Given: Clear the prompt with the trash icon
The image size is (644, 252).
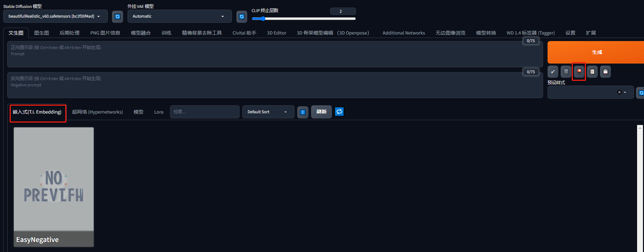Looking at the screenshot, I should 566,72.
